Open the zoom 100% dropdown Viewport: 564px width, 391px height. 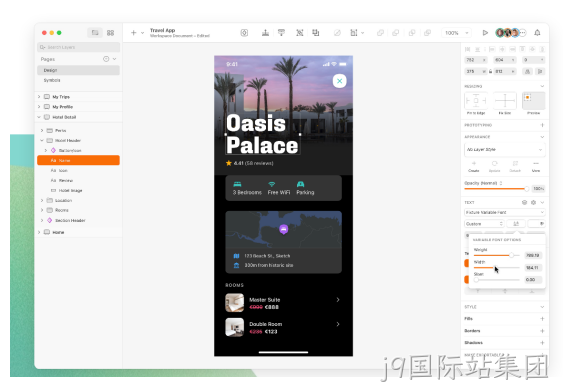pyautogui.click(x=456, y=33)
